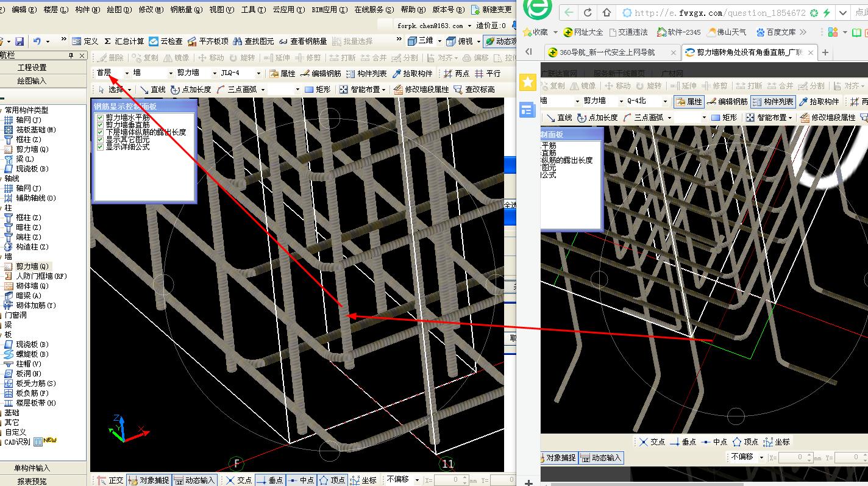
Task: Click 新建变更 button
Action: [492, 10]
